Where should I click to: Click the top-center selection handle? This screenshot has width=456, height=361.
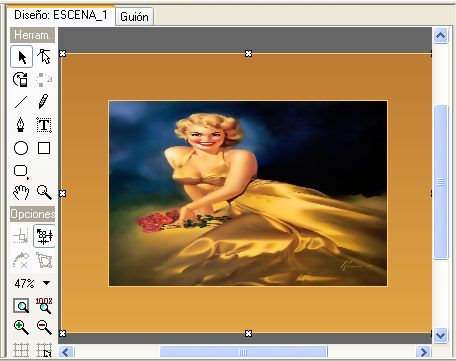248,53
